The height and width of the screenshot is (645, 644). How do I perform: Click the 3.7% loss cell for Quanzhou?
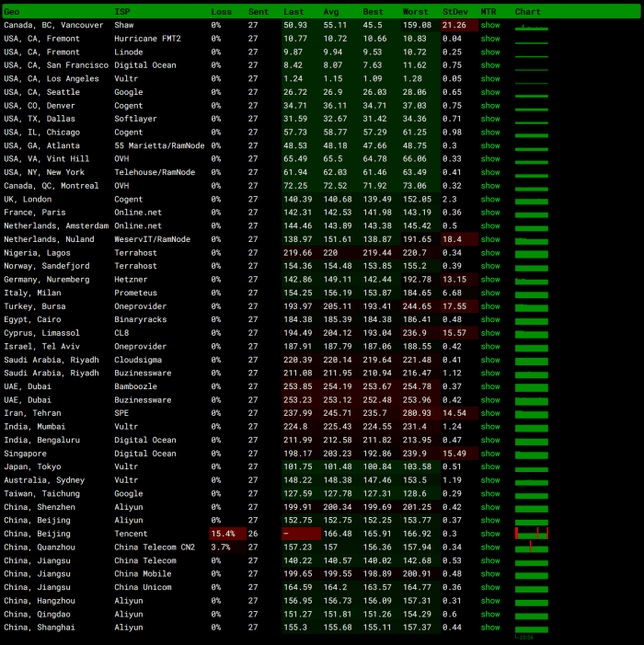(228, 547)
